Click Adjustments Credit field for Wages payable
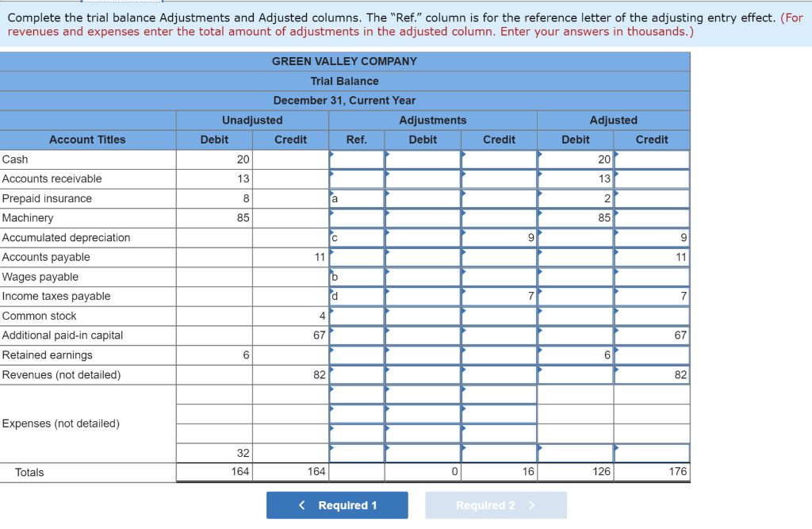The image size is (812, 529). pos(500,277)
